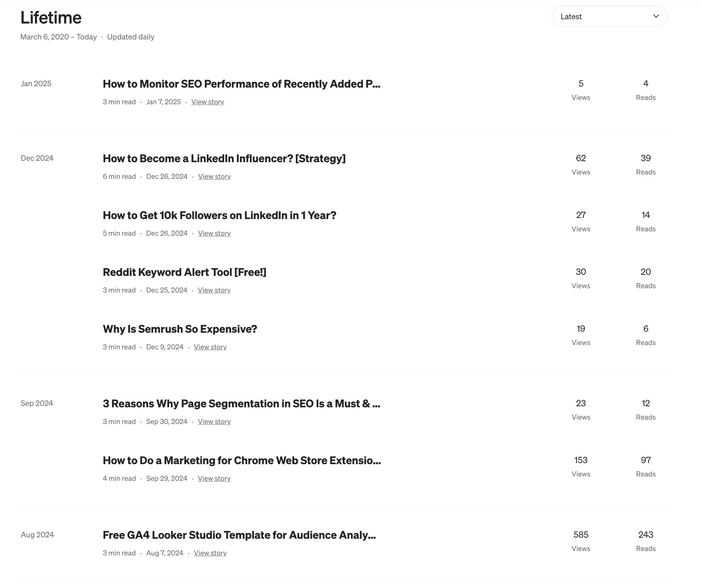Open 'Why Is Semrush So Expensive?' story
This screenshot has height=588, width=702.
180,329
